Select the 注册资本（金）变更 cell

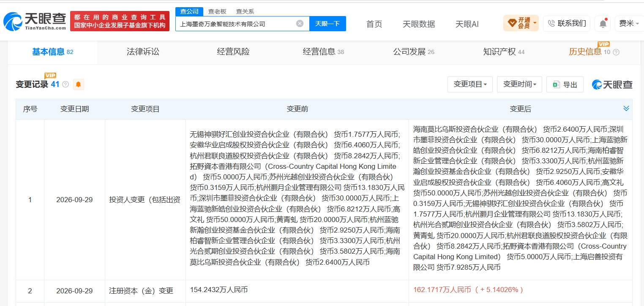tap(145, 291)
